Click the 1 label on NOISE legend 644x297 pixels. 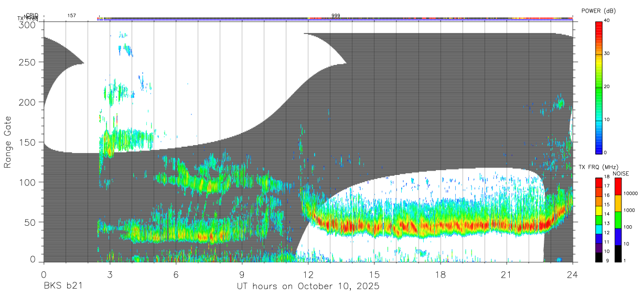click(x=624, y=260)
